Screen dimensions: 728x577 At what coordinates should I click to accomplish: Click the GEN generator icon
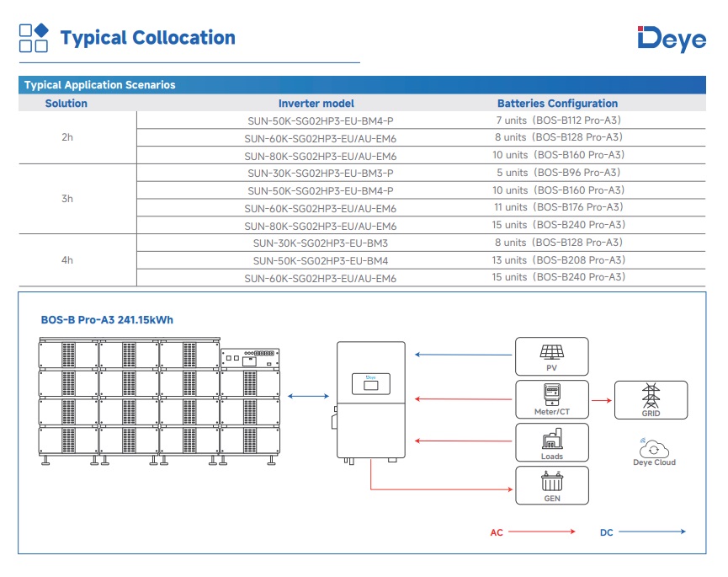coord(552,483)
